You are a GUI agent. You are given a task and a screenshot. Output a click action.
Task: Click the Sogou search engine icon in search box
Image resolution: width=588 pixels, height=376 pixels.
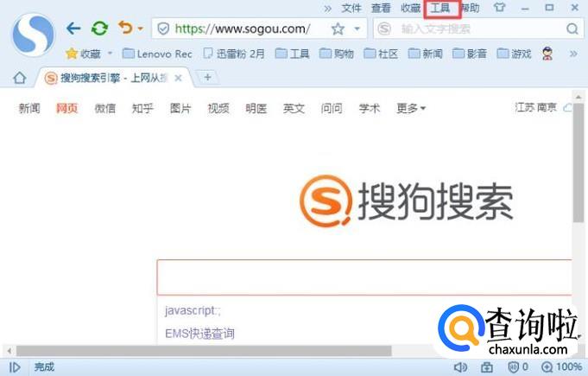pyautogui.click(x=384, y=29)
